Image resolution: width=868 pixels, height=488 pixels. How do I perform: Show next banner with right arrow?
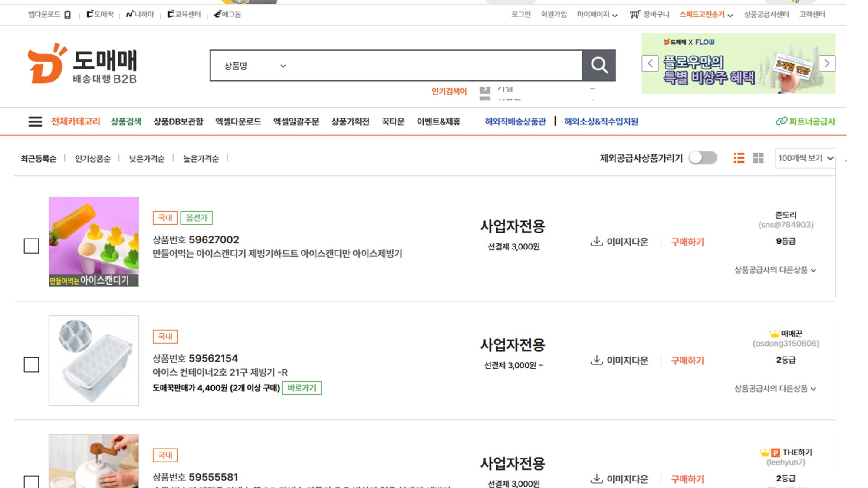(x=827, y=63)
